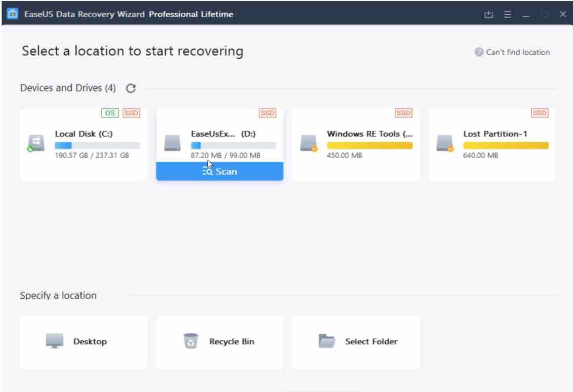Viewport: 573px width, 392px height.
Task: Open the Select Folder option
Action: [356, 342]
